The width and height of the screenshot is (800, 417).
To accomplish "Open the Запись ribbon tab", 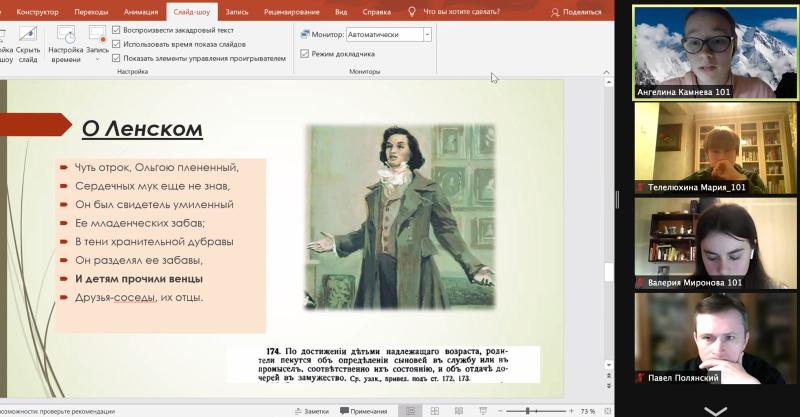I will 237,12.
